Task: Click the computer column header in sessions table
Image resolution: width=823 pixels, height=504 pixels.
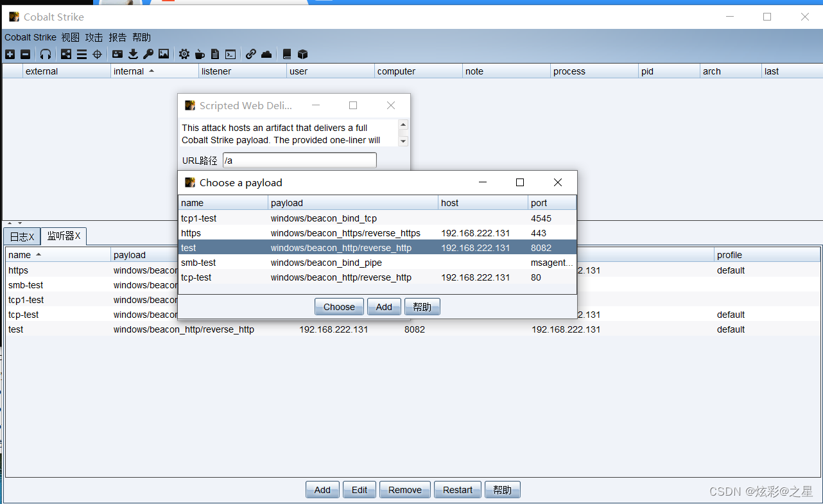Action: tap(419, 71)
